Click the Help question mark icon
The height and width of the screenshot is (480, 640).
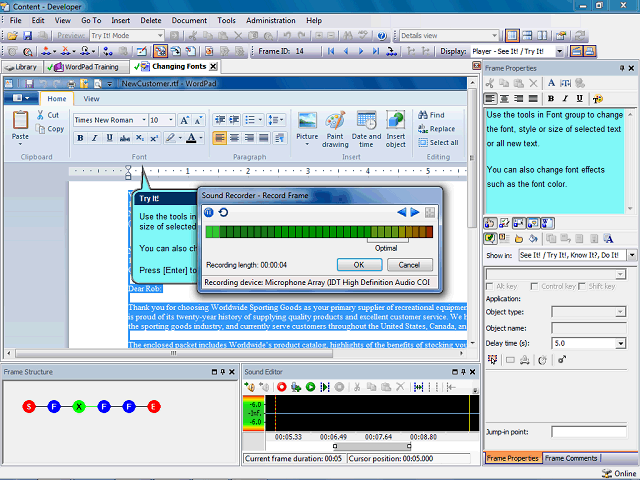pos(382,36)
